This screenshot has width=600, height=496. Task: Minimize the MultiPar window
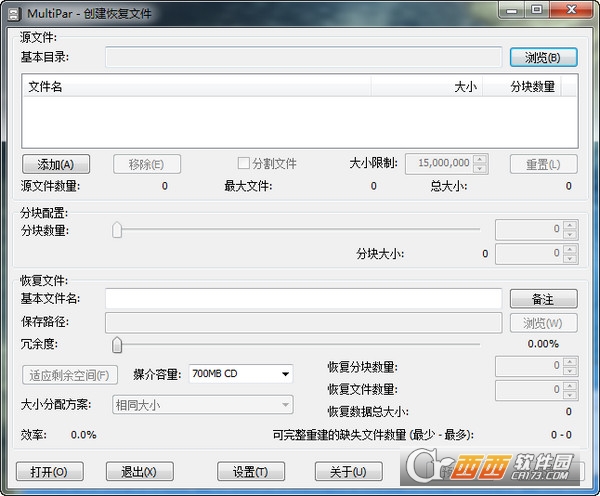[512, 10]
